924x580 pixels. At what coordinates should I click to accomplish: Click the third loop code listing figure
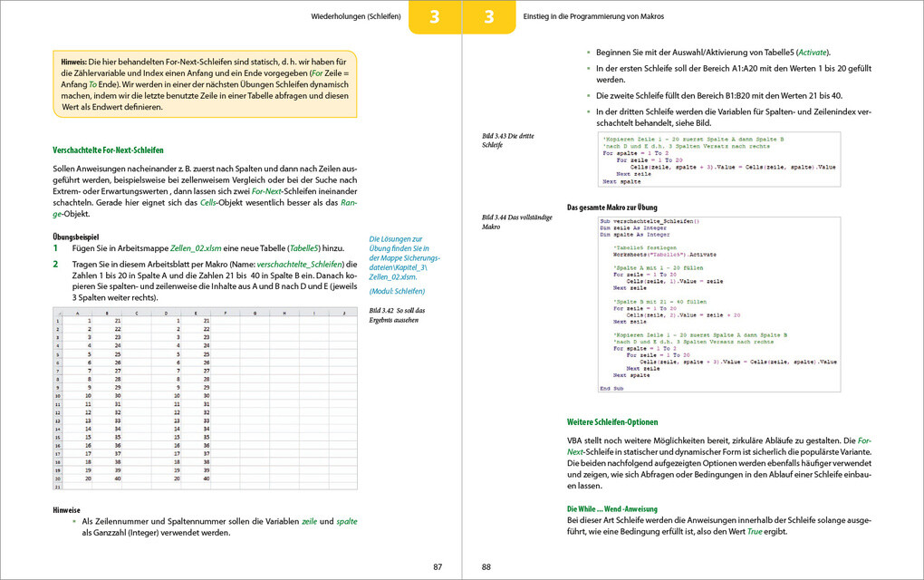tap(719, 160)
